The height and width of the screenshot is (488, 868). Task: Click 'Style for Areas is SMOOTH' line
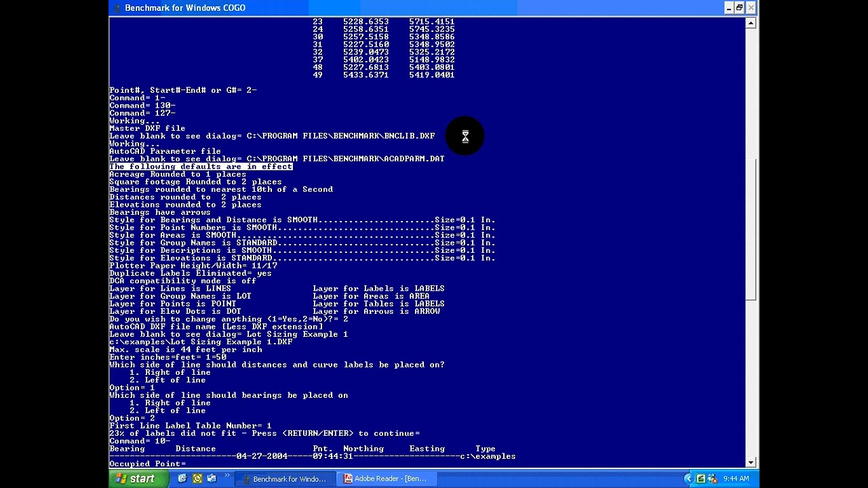302,235
